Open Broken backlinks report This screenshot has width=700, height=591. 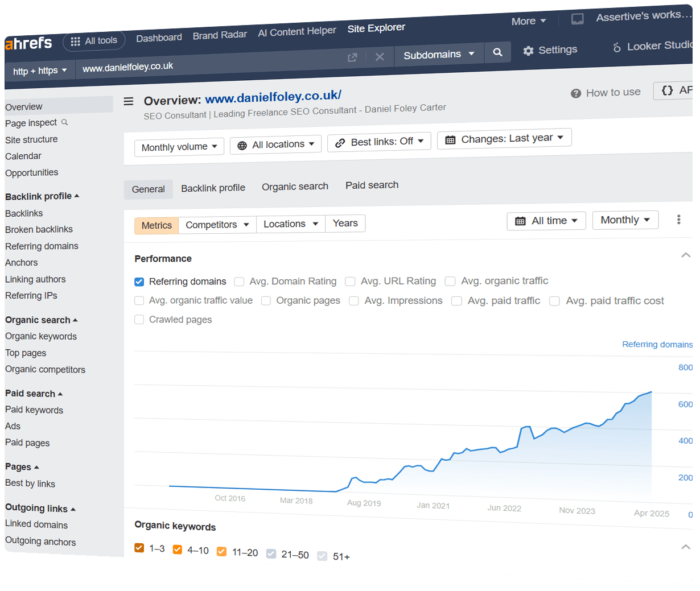point(39,229)
